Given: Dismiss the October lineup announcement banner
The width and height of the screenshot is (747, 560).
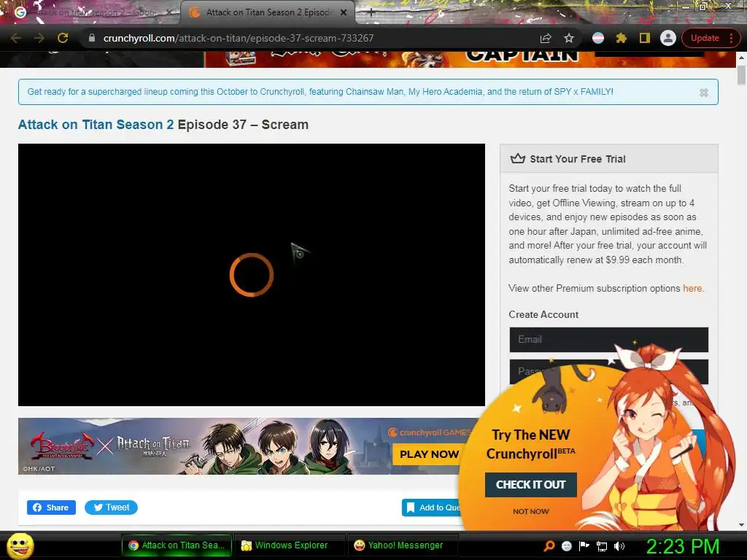Looking at the screenshot, I should [x=704, y=93].
